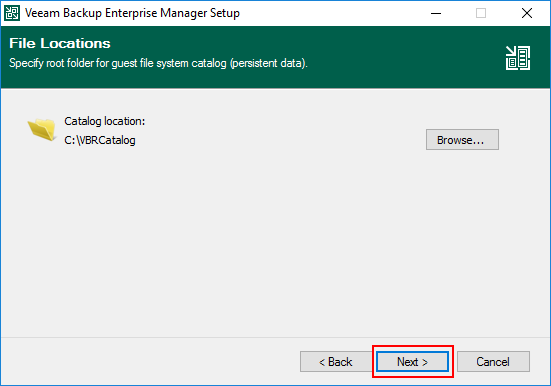
Task: Proceed with the Next > button
Action: pos(413,361)
